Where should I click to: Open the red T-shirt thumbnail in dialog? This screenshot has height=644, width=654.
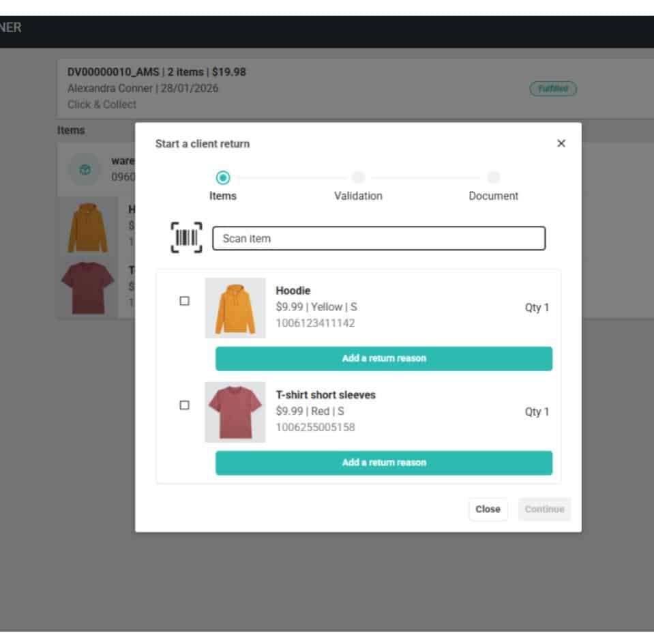tap(235, 412)
